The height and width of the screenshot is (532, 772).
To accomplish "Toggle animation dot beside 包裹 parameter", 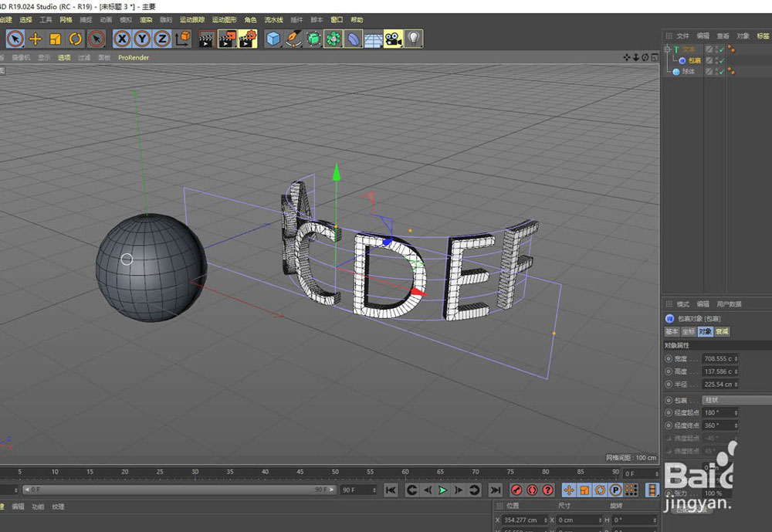I will coord(669,400).
